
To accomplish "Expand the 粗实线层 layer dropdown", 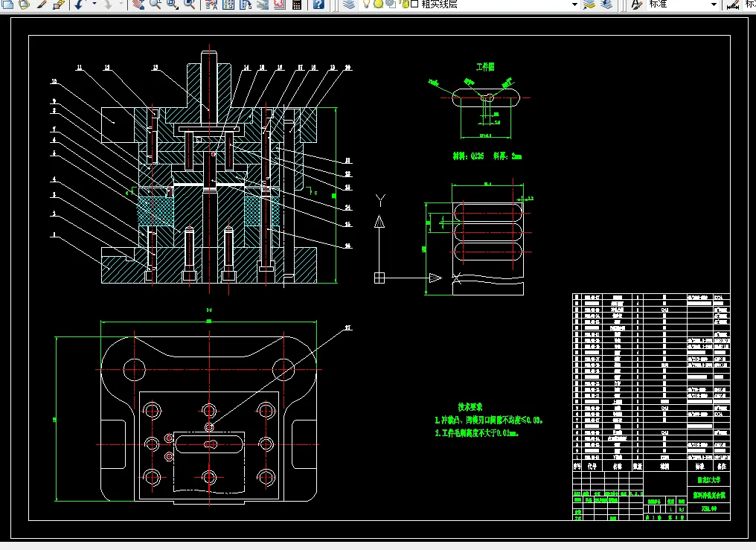I will 574,4.
